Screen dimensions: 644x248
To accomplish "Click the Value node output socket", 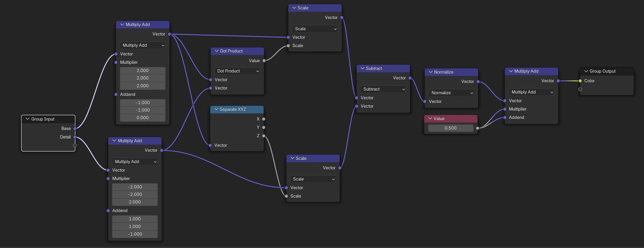I will (x=477, y=128).
